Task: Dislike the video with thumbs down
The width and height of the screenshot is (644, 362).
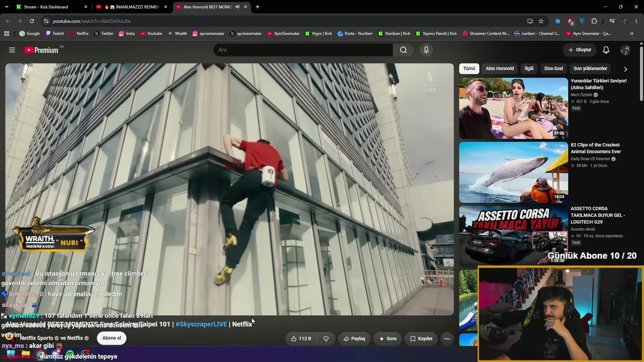Action: (x=326, y=338)
